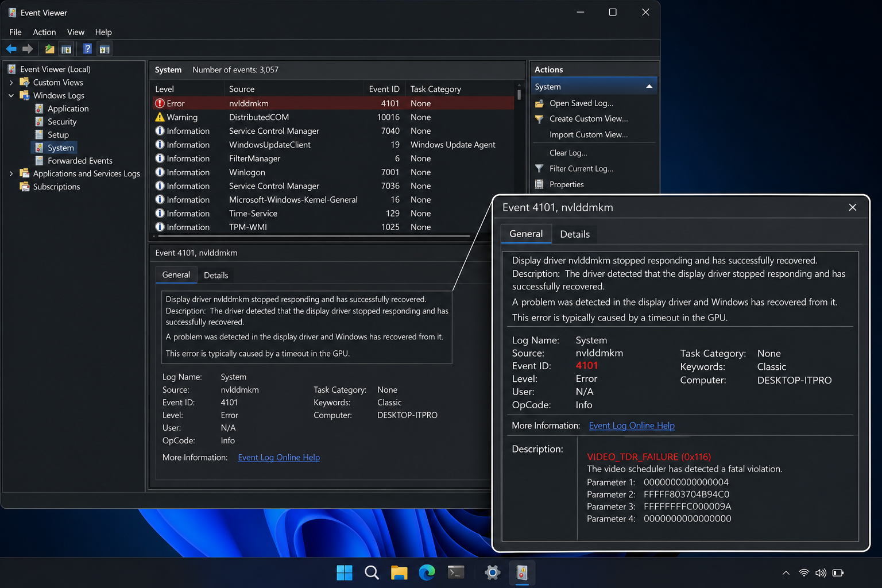Collapse the Windows Logs tree chevron

[x=11, y=95]
